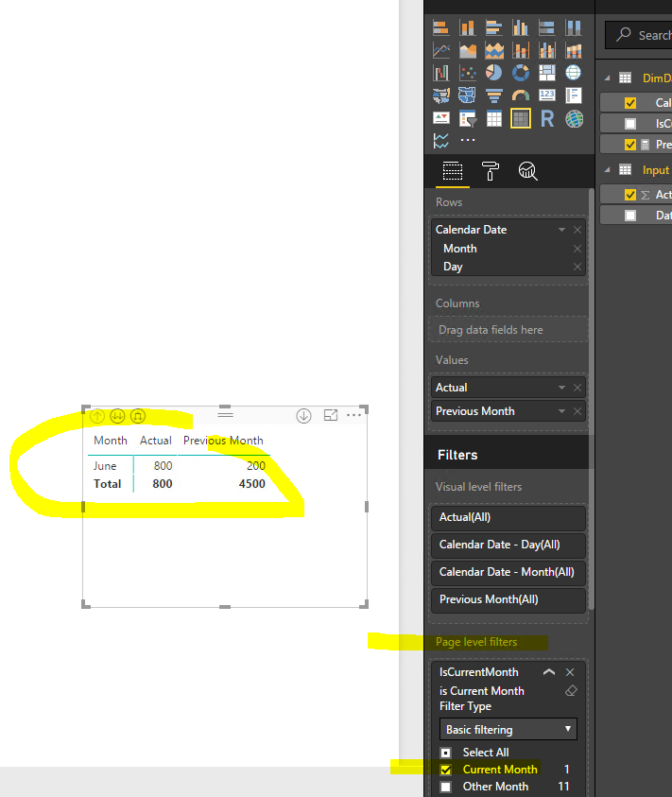This screenshot has width=672, height=797.
Task: Open Import custom visual ellipsis
Action: pyautogui.click(x=468, y=140)
